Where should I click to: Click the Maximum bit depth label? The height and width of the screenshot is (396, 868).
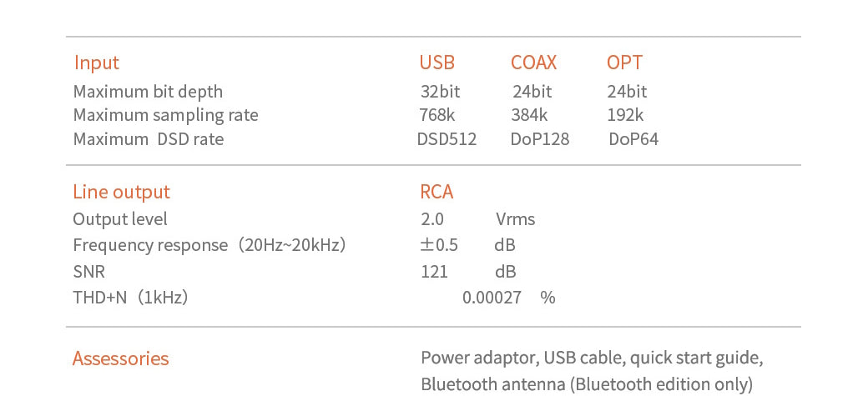[148, 91]
